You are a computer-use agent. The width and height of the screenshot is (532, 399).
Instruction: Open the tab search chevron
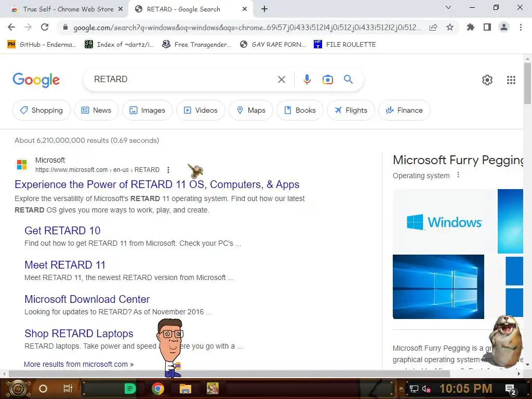[448, 7]
